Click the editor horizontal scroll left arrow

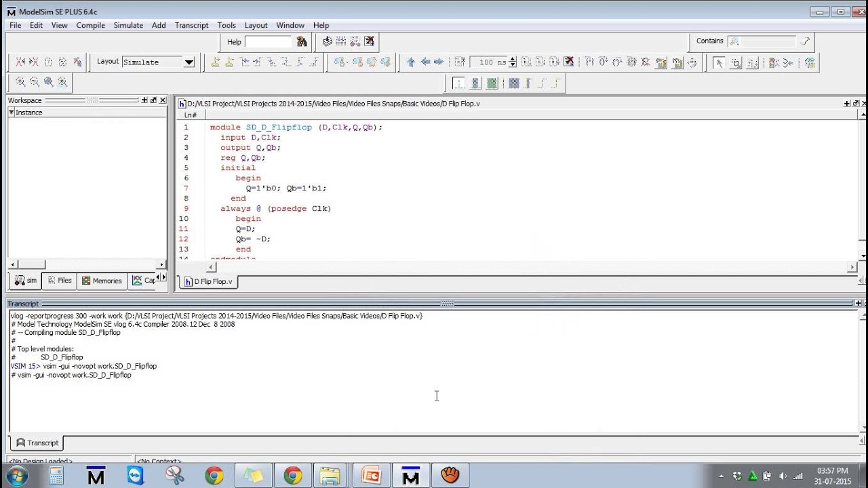[x=211, y=268]
